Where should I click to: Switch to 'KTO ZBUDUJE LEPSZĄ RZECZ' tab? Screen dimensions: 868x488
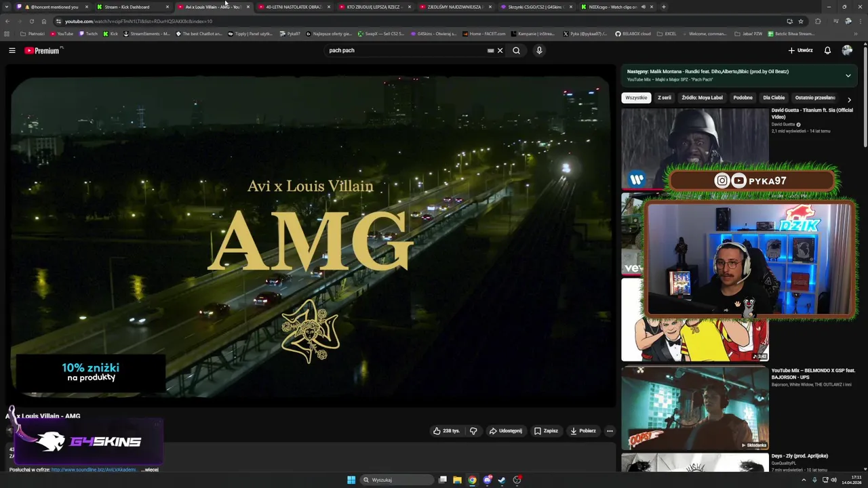pyautogui.click(x=374, y=7)
